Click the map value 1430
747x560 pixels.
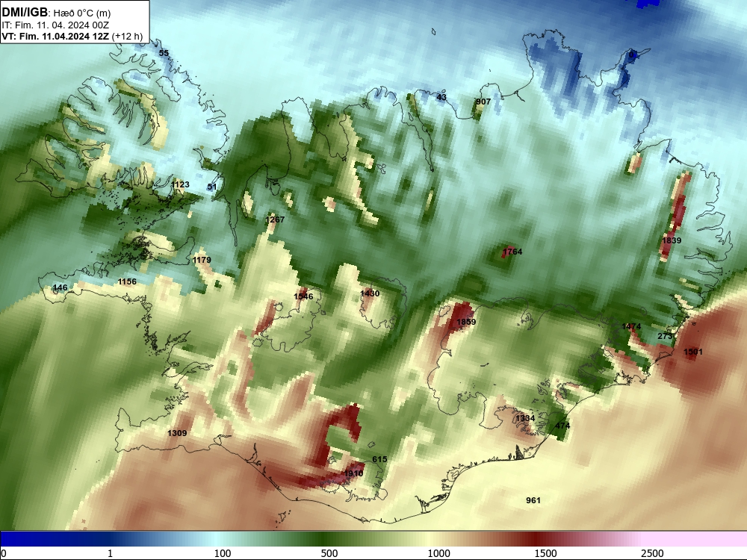pos(370,293)
